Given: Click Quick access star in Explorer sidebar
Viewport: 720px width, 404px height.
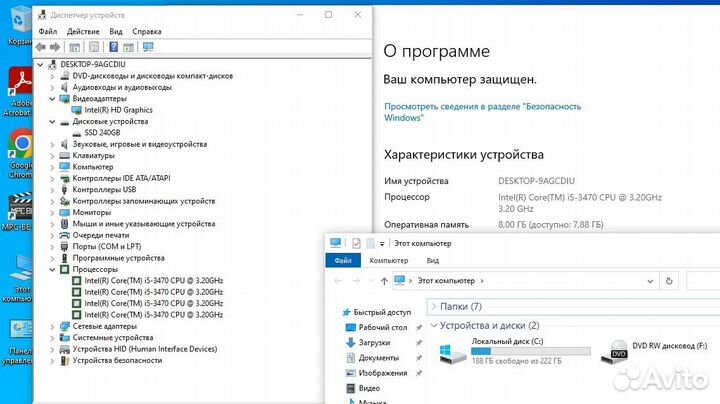Looking at the screenshot, I should (x=347, y=312).
